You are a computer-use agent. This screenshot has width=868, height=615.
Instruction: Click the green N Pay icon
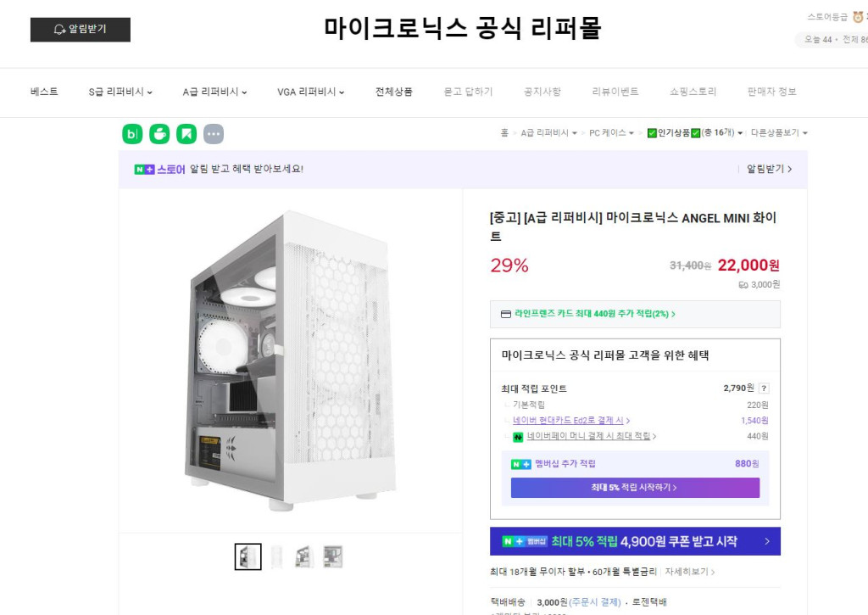point(518,437)
